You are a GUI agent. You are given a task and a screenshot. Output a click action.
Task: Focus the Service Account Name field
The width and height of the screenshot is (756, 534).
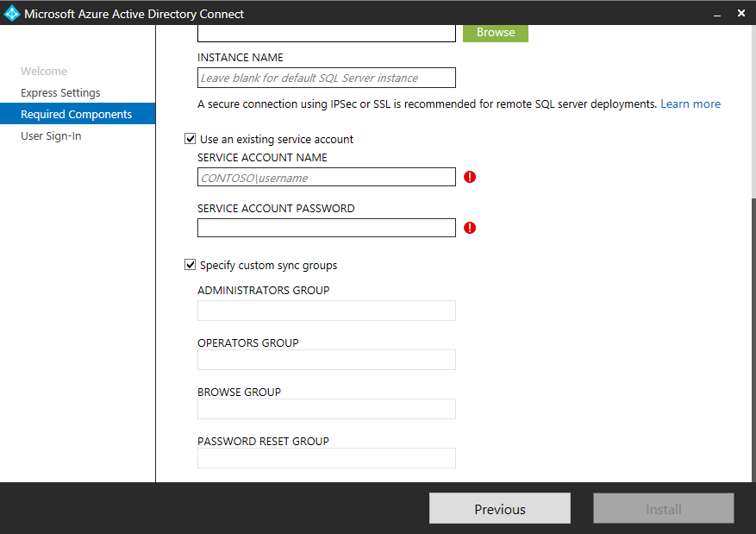tap(326, 177)
